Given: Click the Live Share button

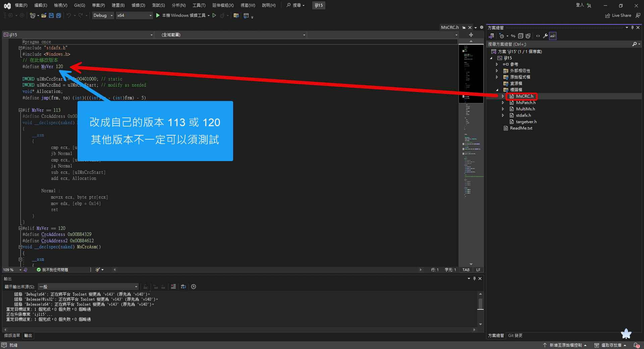Looking at the screenshot, I should pyautogui.click(x=618, y=15).
